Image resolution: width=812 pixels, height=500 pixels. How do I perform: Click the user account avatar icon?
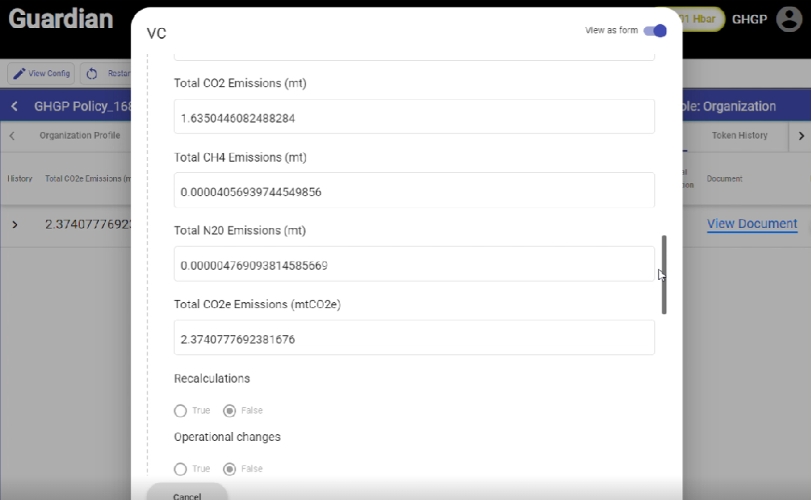(789, 20)
